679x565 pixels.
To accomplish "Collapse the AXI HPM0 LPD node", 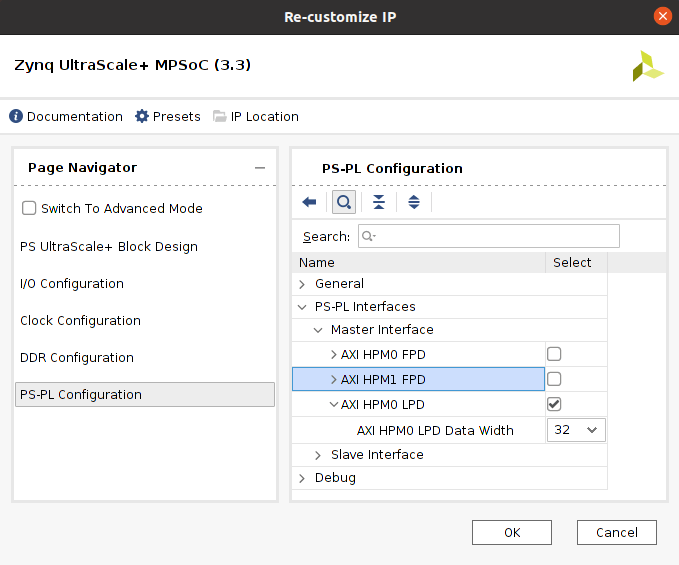I will coord(333,404).
